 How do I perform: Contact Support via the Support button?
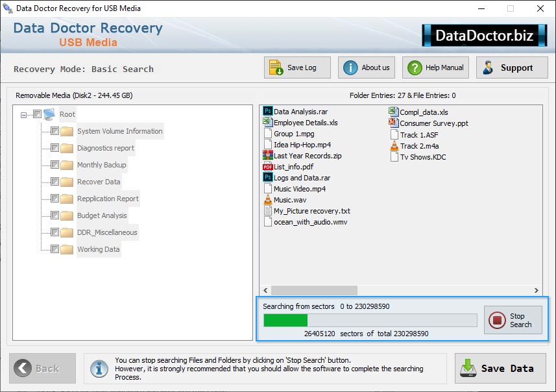[x=512, y=67]
